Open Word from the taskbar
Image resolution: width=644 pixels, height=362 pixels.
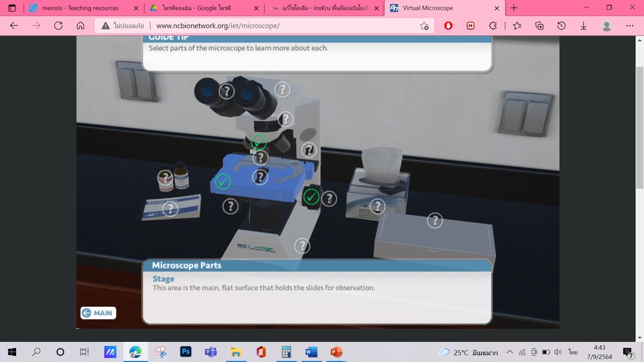[312, 352]
